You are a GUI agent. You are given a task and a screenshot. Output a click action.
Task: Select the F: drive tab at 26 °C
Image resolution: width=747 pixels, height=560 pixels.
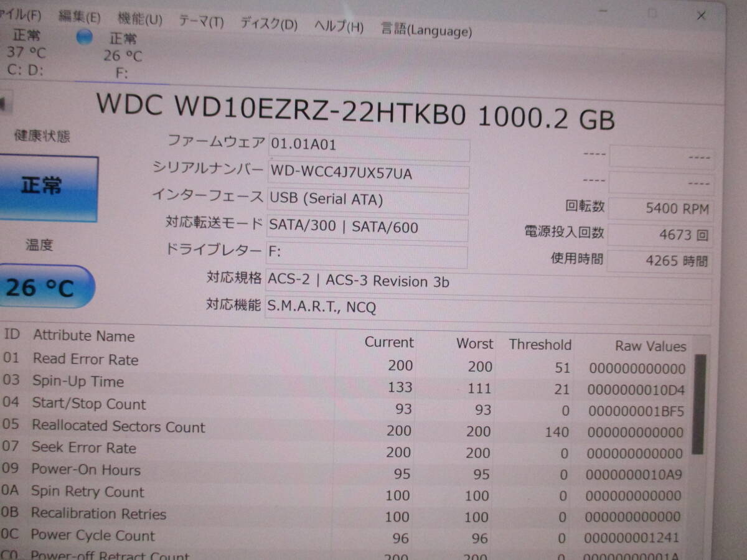(x=122, y=56)
